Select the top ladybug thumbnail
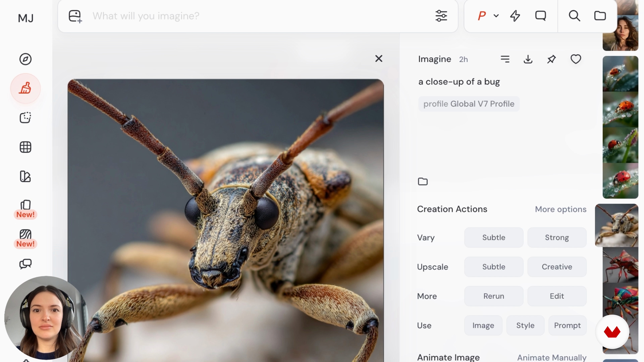 pyautogui.click(x=620, y=74)
